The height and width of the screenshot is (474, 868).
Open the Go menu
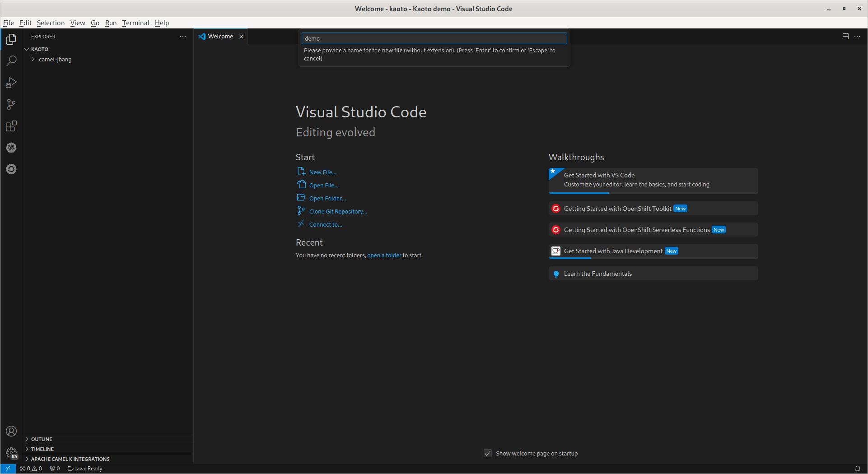[95, 23]
